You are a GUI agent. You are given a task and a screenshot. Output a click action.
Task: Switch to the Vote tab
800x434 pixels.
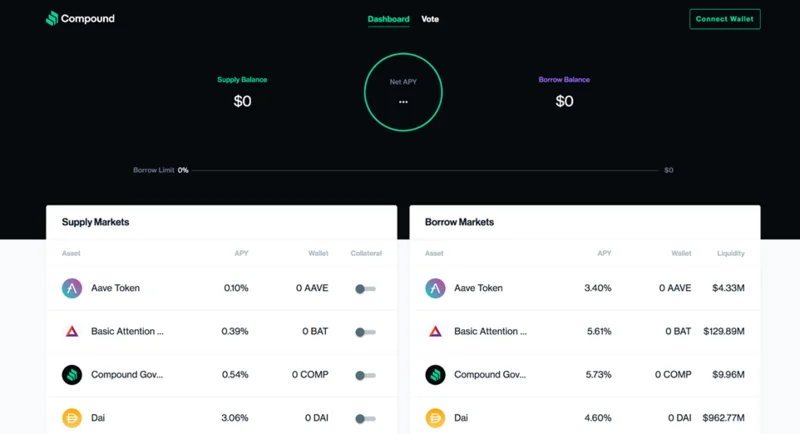(x=430, y=19)
